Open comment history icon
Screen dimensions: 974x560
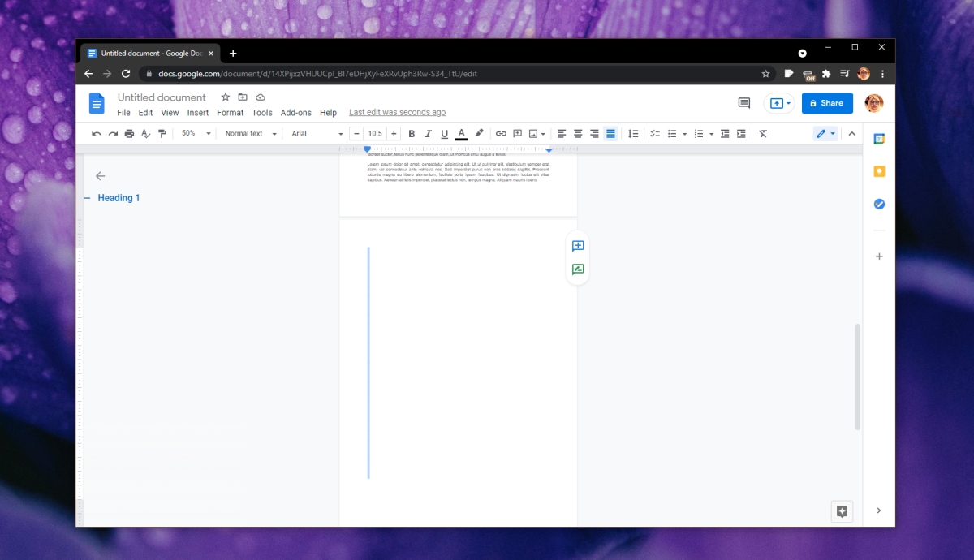click(743, 103)
